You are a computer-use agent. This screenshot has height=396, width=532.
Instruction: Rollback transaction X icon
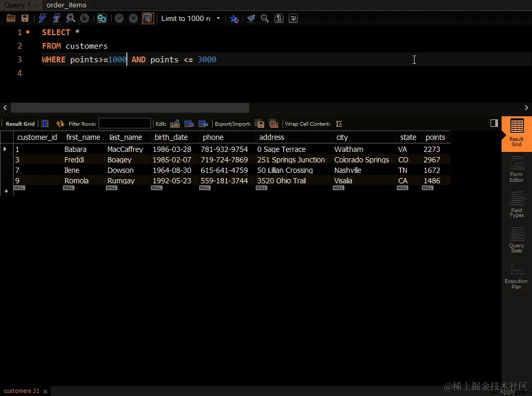(x=133, y=18)
